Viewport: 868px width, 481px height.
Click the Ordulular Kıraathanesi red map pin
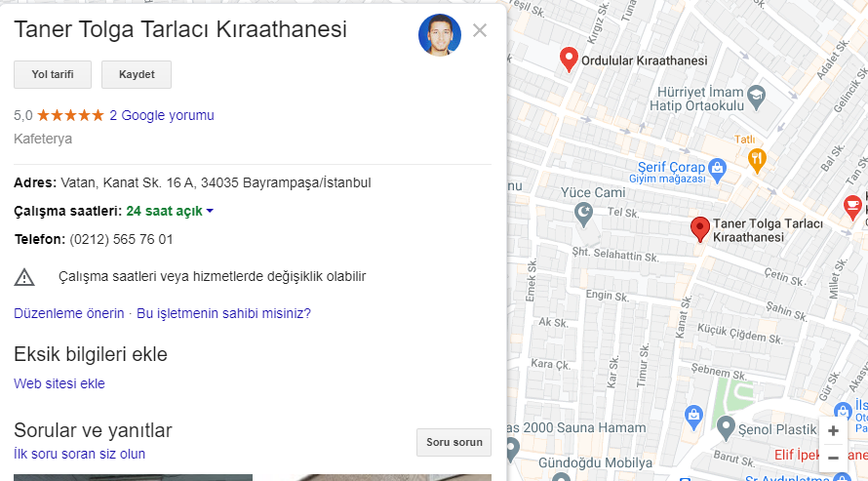point(569,60)
